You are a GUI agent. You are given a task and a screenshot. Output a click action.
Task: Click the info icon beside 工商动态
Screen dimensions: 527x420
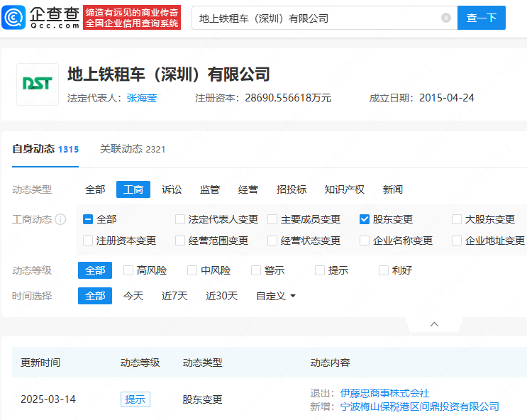[61, 219]
